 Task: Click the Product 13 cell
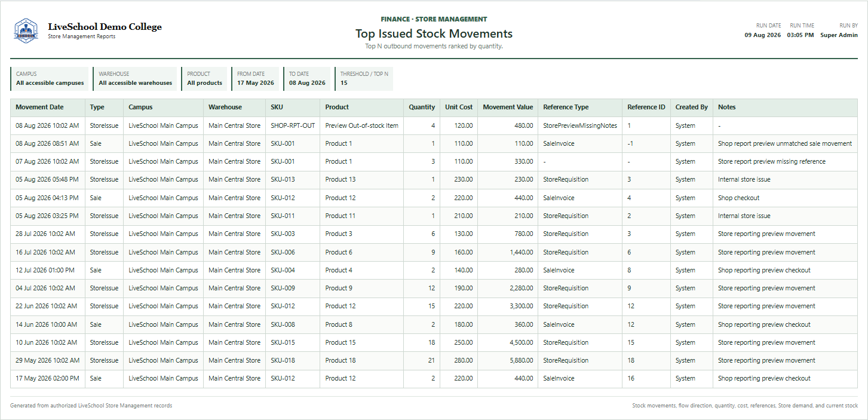pos(362,180)
